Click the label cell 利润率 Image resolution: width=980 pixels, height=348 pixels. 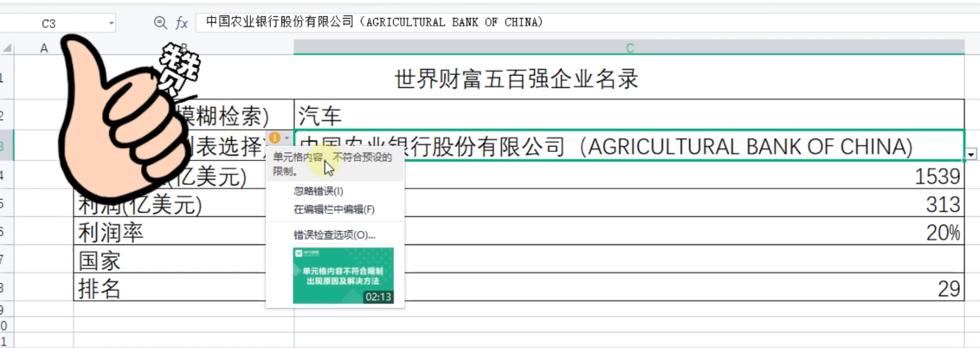183,232
